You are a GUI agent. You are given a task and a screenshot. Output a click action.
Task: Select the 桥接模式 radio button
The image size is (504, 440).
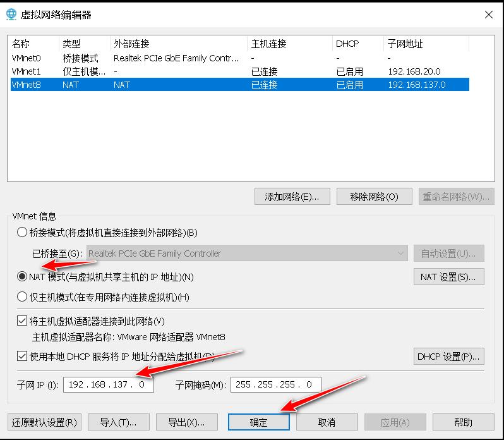22,232
